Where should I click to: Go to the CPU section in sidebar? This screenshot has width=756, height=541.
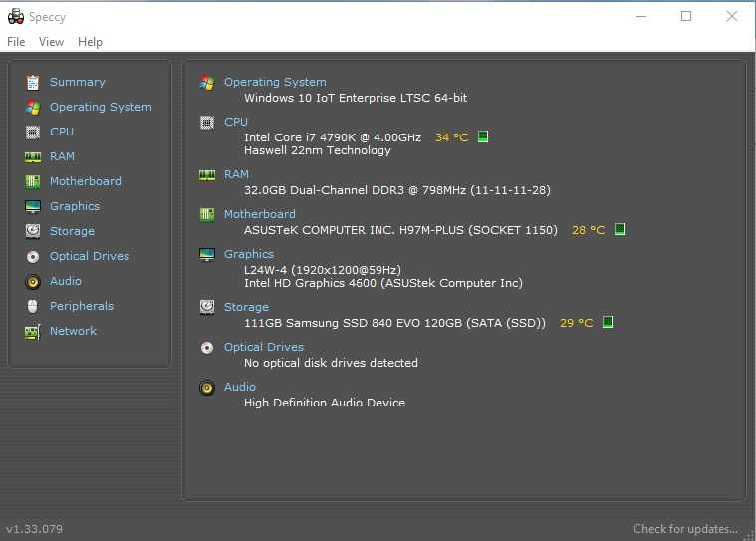coord(62,132)
